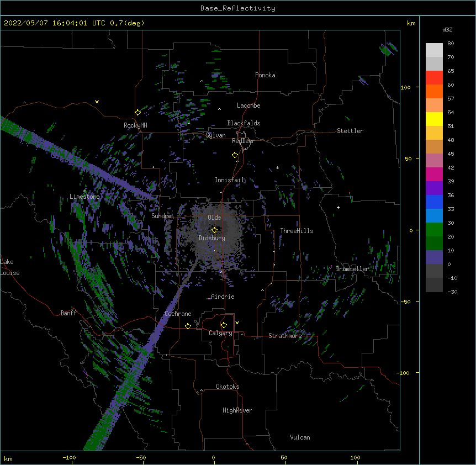The image size is (476, 465).
Task: Click the RockyMH label
Action: [135, 125]
